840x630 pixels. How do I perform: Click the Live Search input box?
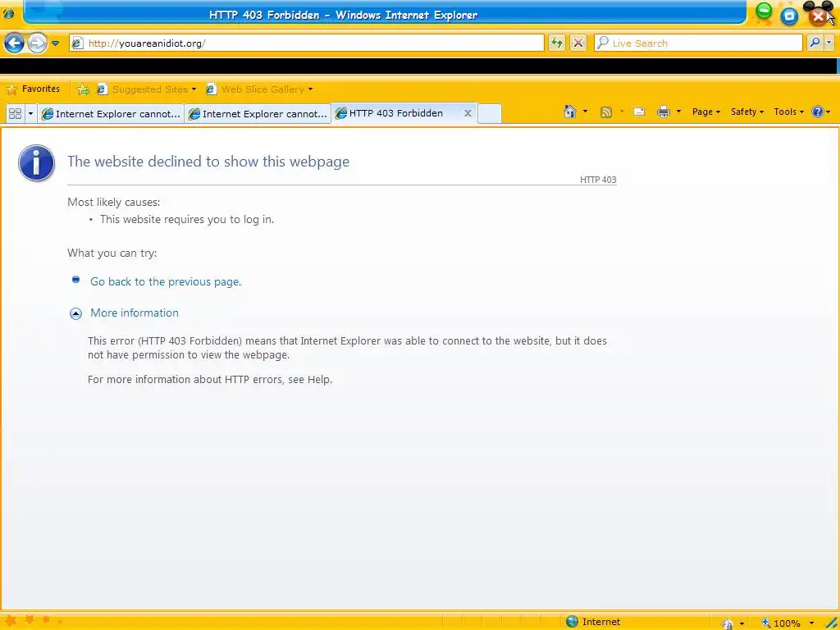pos(698,43)
